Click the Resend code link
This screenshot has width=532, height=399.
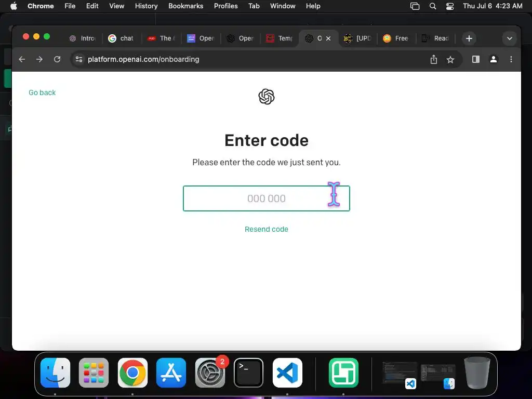tap(267, 229)
